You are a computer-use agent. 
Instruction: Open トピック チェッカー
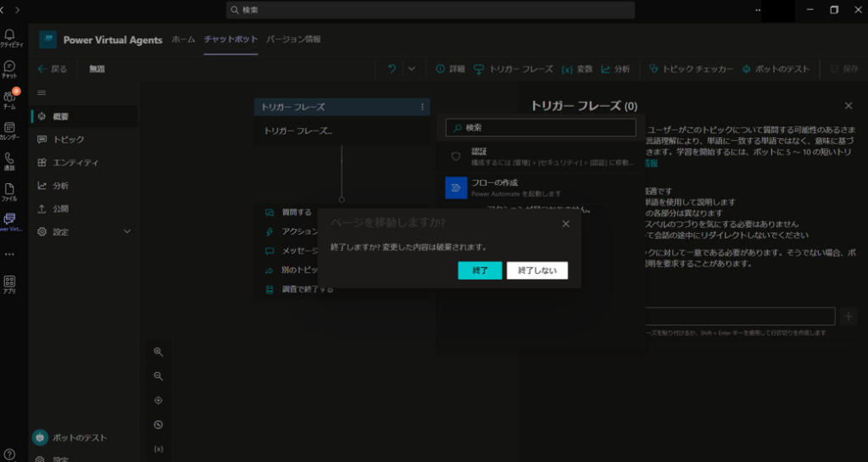click(691, 70)
